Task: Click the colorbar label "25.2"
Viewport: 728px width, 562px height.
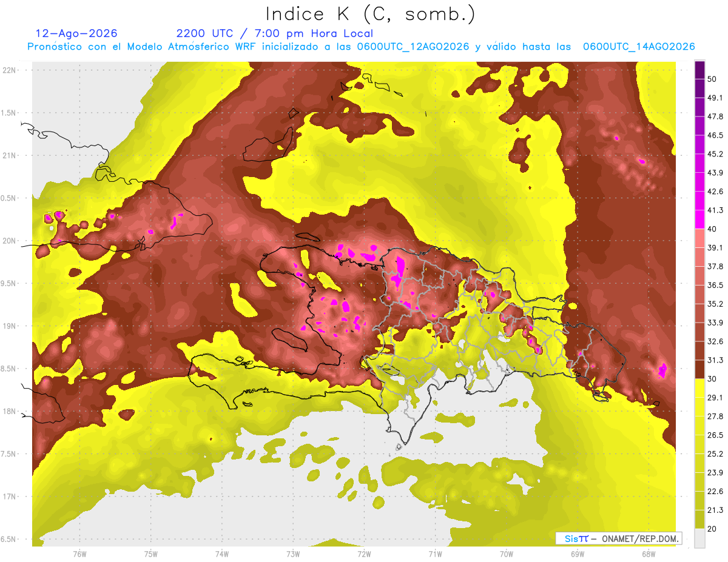Action: [715, 454]
